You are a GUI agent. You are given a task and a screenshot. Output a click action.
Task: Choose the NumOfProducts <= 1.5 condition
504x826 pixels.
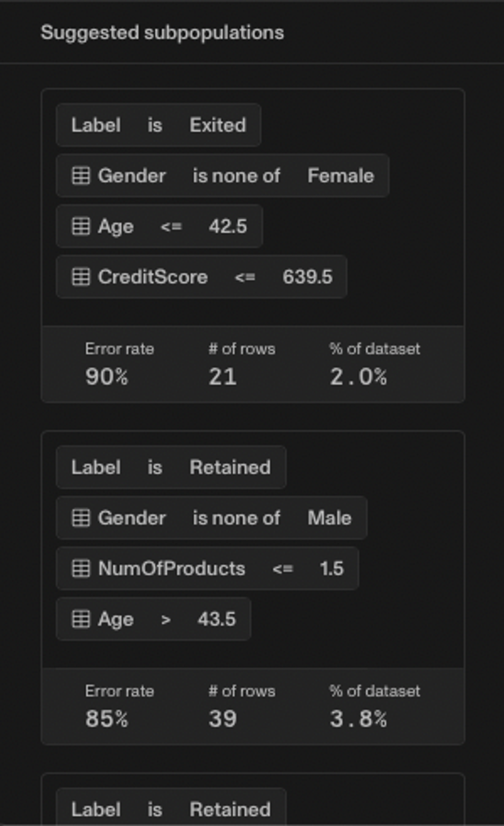pyautogui.click(x=207, y=569)
